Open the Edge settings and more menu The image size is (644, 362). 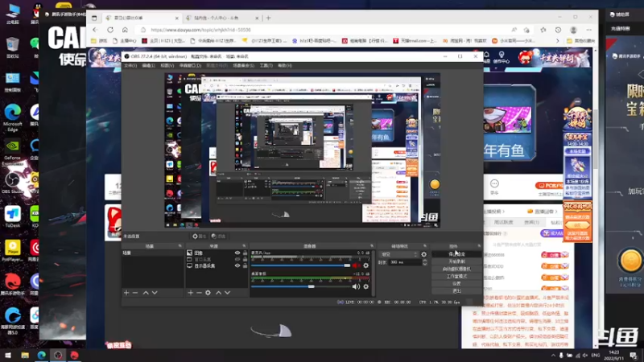coord(589,30)
